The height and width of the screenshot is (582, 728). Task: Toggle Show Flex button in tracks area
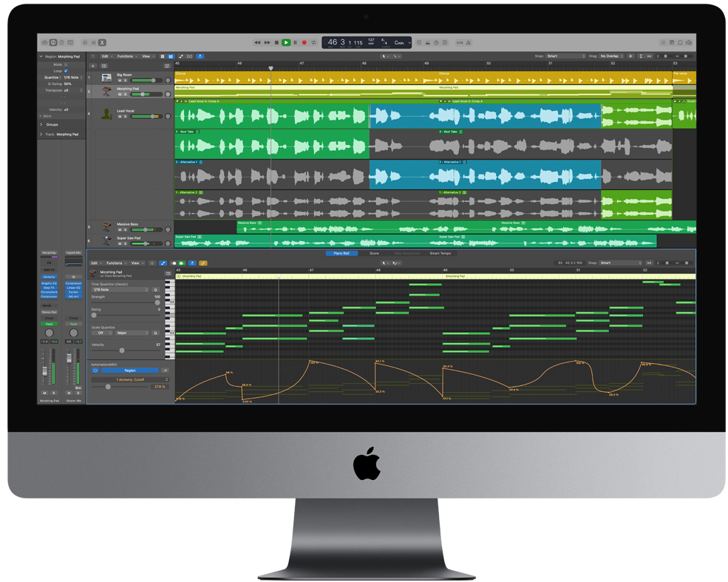(189, 56)
